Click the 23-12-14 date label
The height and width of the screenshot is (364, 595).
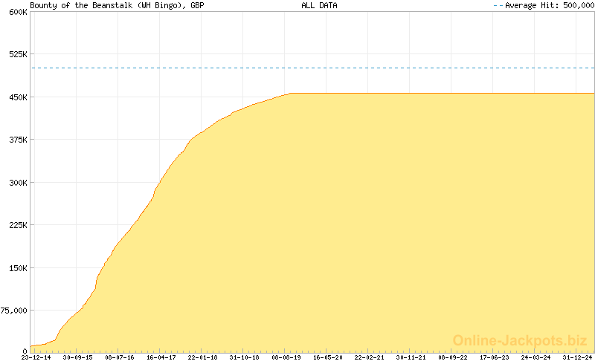[36, 357]
